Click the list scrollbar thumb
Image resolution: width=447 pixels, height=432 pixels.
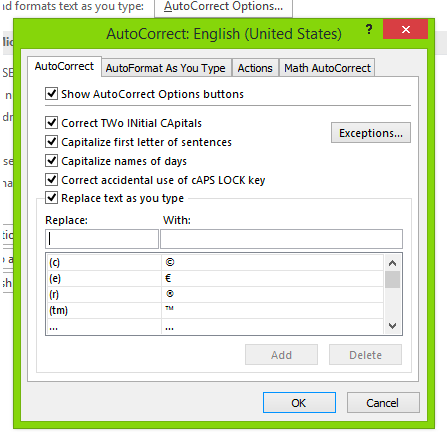point(392,279)
